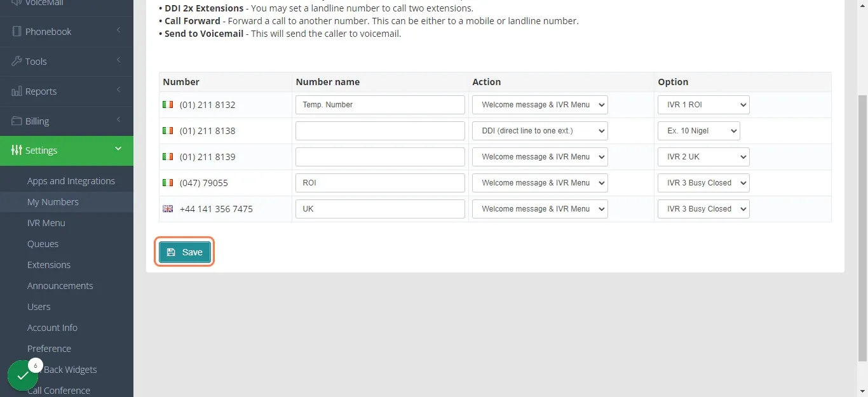Expand the Phonebook menu chevron
Image resolution: width=868 pixels, height=397 pixels.
[x=118, y=30]
